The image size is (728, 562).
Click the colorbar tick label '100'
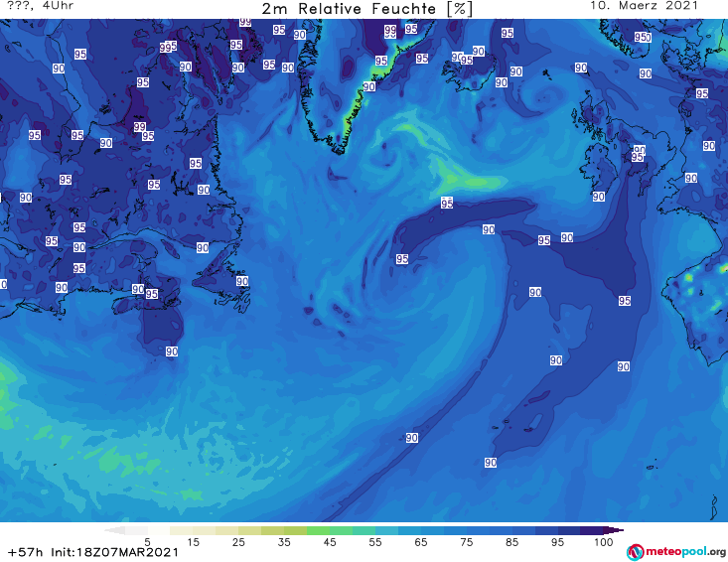click(604, 542)
